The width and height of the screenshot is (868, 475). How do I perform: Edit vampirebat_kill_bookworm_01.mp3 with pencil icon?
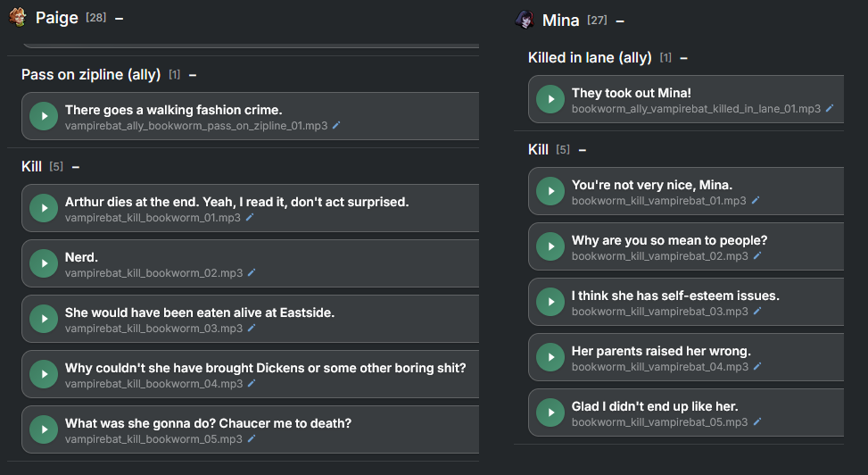click(251, 217)
